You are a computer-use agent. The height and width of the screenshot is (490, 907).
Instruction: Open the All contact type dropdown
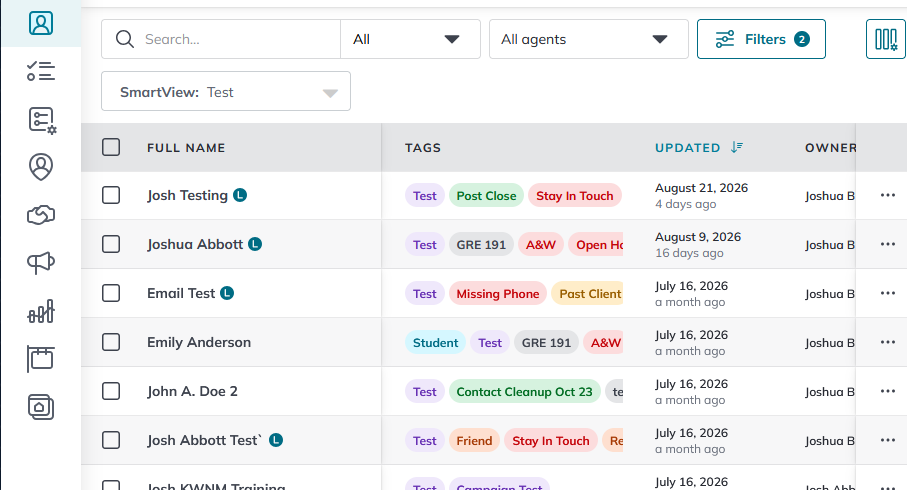point(410,39)
